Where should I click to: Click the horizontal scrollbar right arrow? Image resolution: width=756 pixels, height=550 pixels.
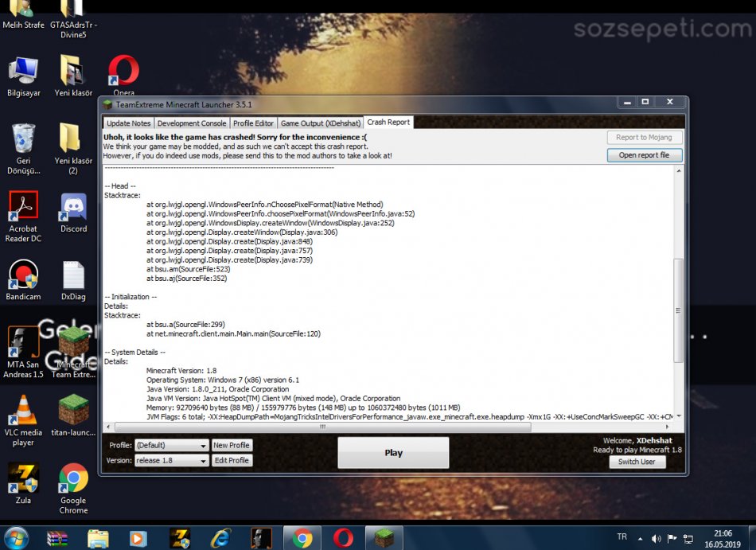click(668, 427)
